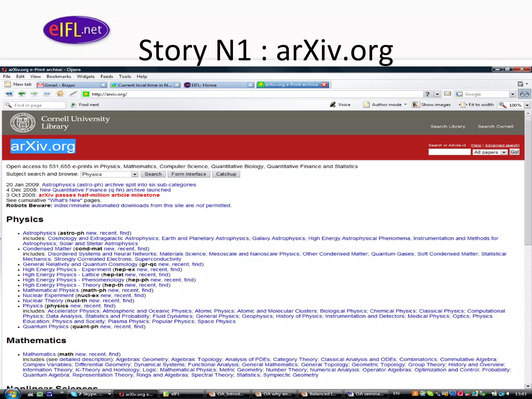Click the glasses icon at toolbar right
Viewport: 532px width, 399px height.
click(x=524, y=94)
